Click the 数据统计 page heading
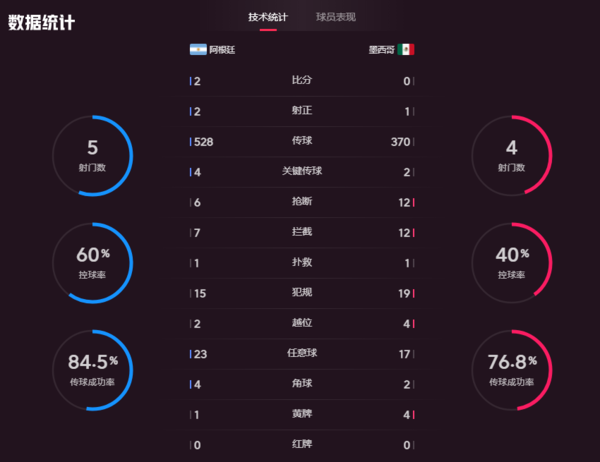 [41, 22]
